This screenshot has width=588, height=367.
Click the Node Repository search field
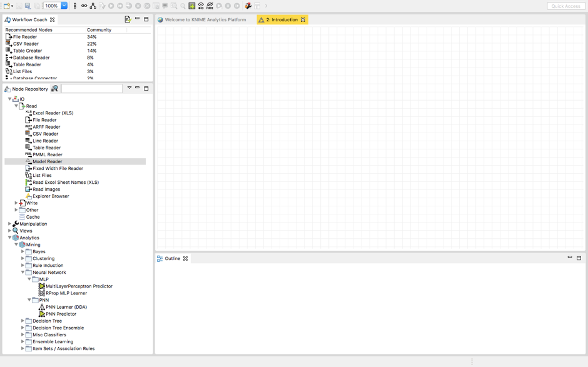click(x=91, y=89)
